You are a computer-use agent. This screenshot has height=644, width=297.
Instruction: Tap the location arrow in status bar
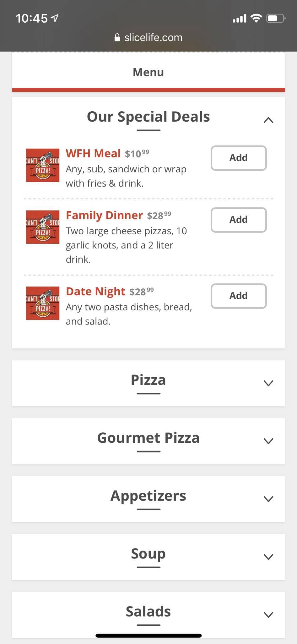tap(55, 19)
